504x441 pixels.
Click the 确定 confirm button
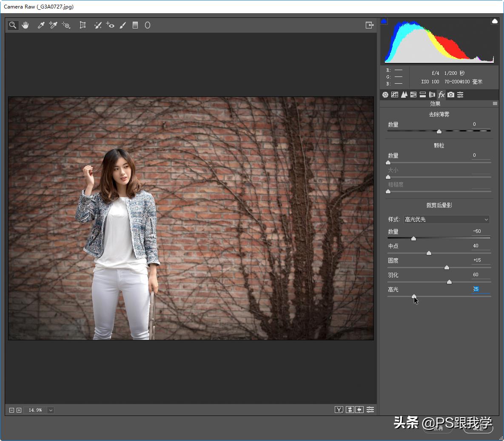pyautogui.click(x=478, y=428)
